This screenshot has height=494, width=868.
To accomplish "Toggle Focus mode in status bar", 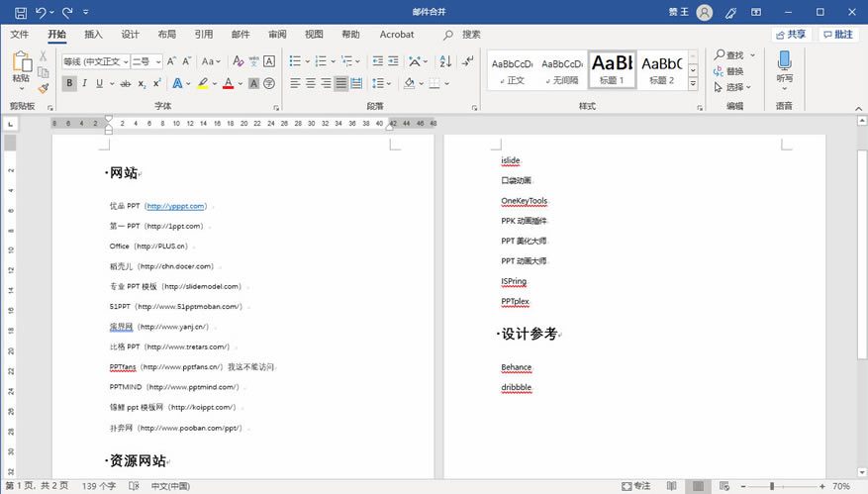I will point(635,486).
